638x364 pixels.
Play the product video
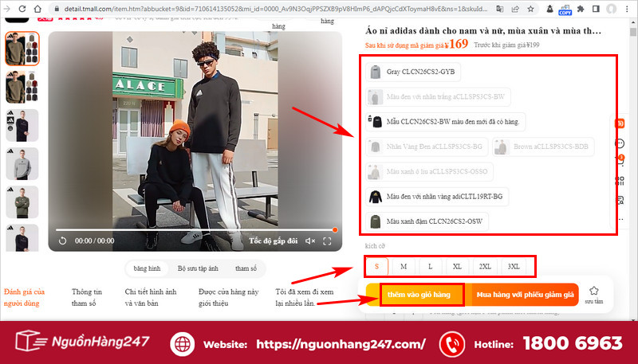point(63,241)
